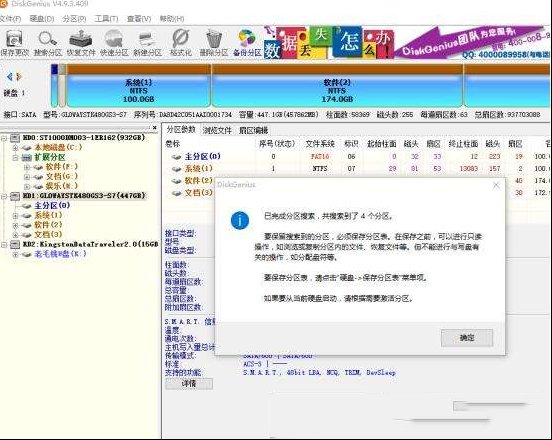This screenshot has width=552, height=440.
Task: Expand the 老毛桃U盘(K:) tree node
Action: (x=15, y=254)
